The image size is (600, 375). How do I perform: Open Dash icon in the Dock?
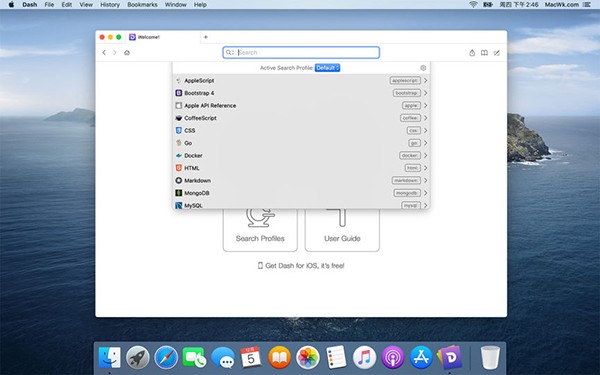(450, 357)
